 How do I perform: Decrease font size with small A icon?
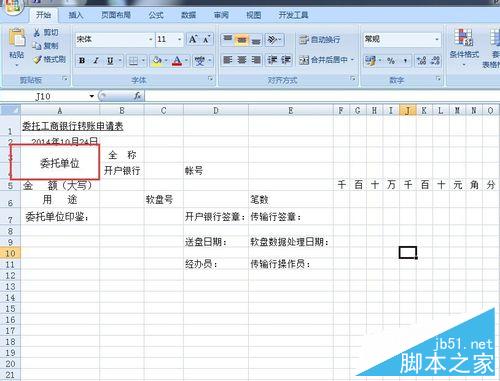206,39
